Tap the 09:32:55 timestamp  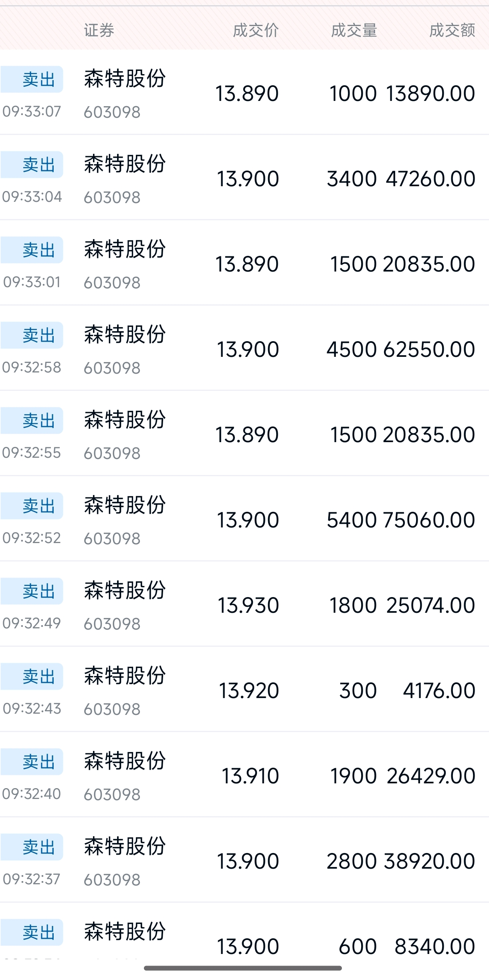32,453
